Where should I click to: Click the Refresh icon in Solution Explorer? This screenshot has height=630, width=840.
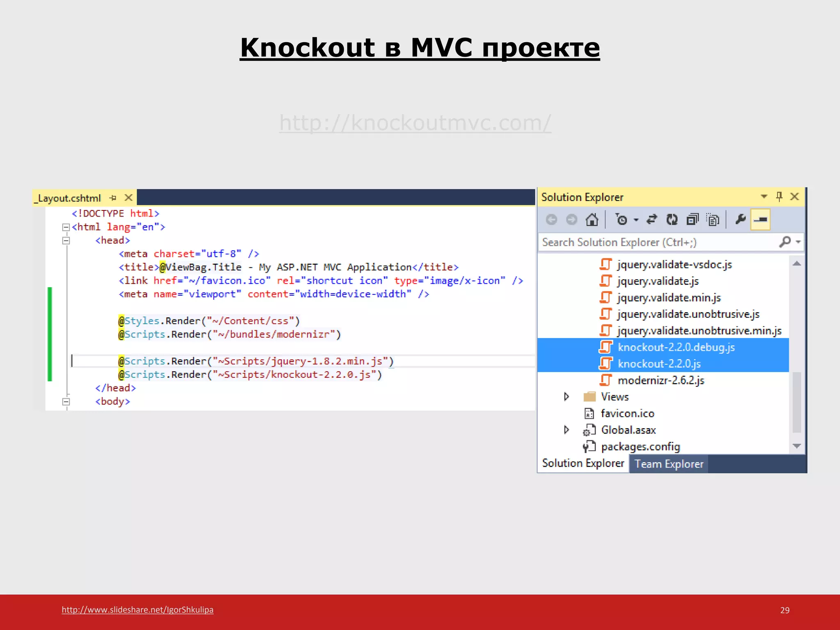672,220
